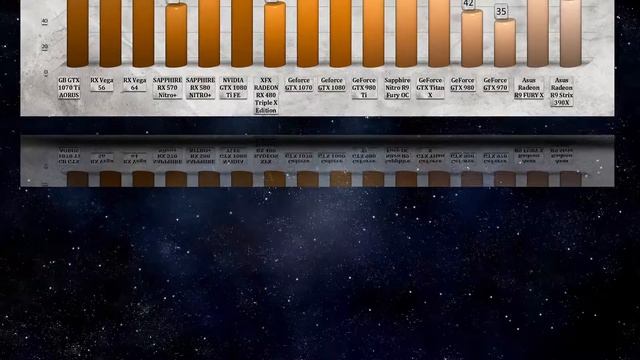The image size is (640, 360).
Task: Click the '40' value on the vertical axis
Action: point(44,21)
